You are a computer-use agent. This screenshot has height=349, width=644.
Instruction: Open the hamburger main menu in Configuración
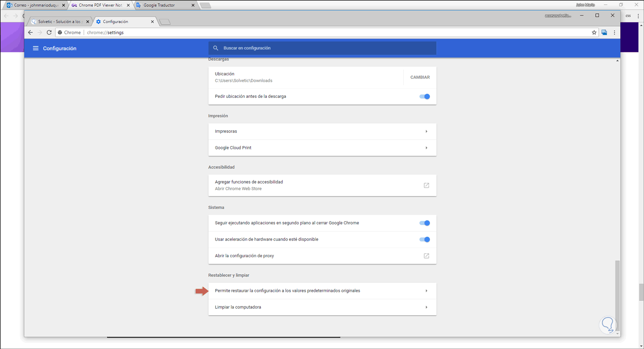coord(35,48)
